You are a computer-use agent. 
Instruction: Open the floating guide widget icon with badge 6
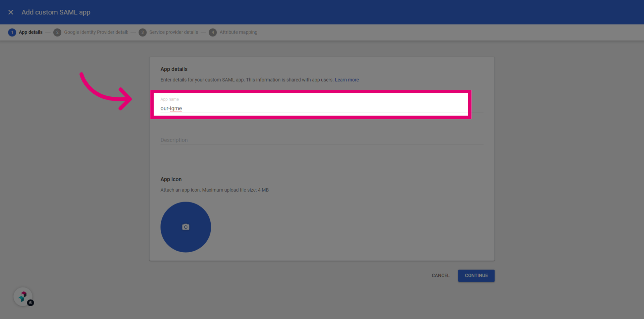pyautogui.click(x=23, y=297)
